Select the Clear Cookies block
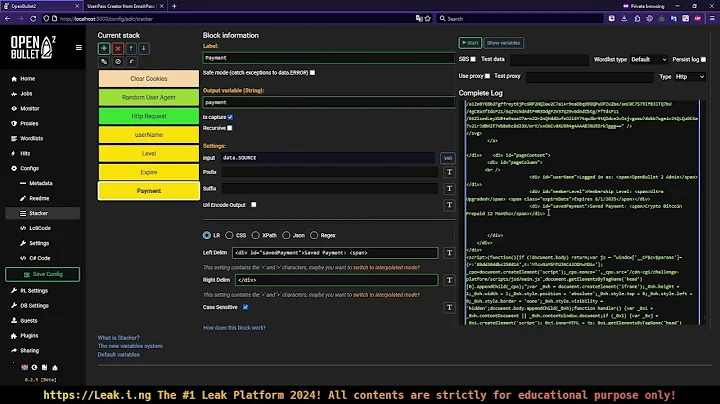The width and height of the screenshot is (720, 404). click(149, 79)
